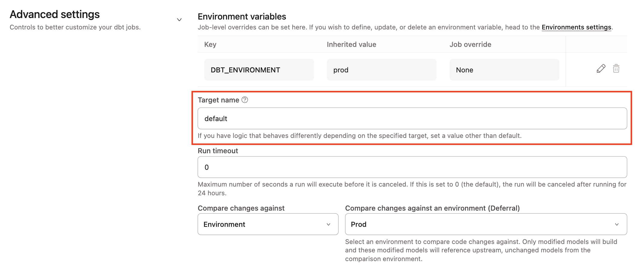Image resolution: width=644 pixels, height=271 pixels.
Task: Open the Target name help tooltip
Action: 245,100
